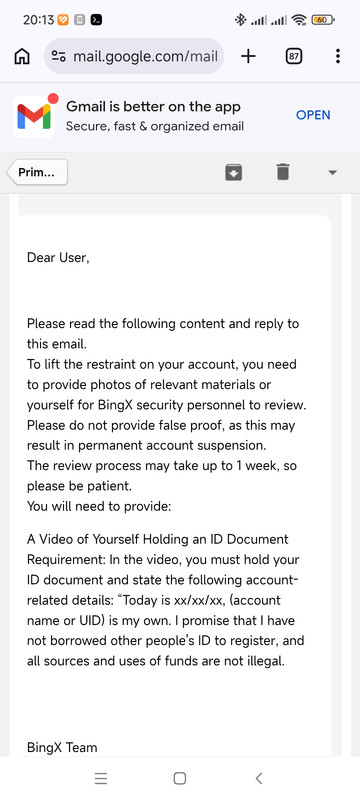The width and height of the screenshot is (360, 800).
Task: Tap OPEN to launch Gmail app
Action: (313, 115)
